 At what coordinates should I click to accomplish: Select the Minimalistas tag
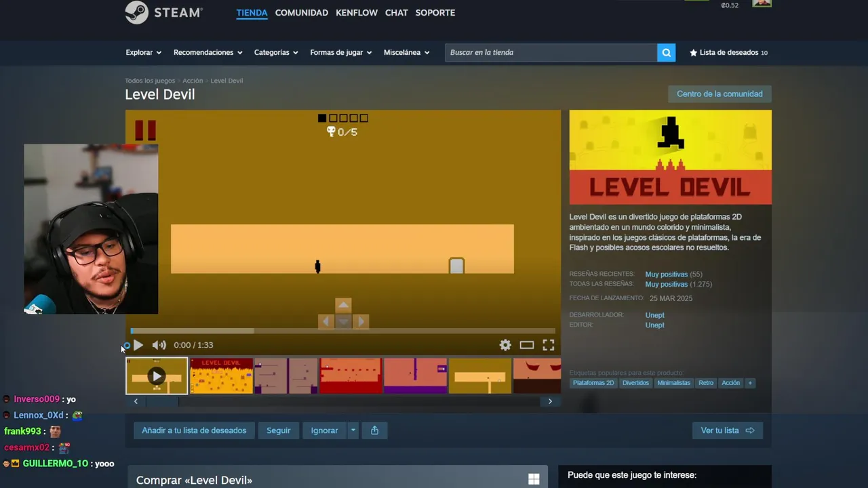pyautogui.click(x=674, y=383)
